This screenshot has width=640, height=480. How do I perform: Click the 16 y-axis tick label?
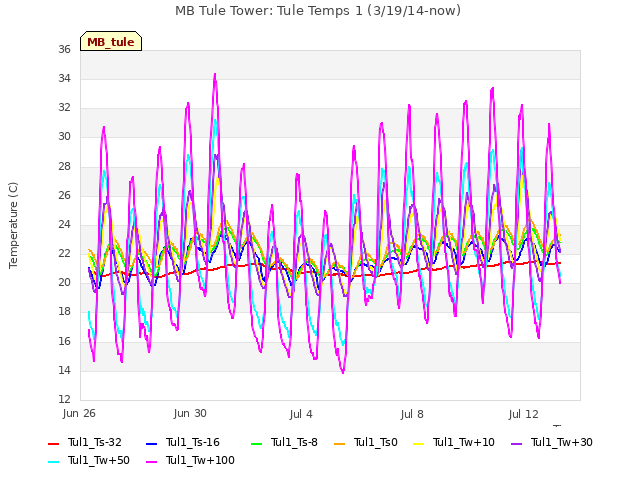coord(64,341)
